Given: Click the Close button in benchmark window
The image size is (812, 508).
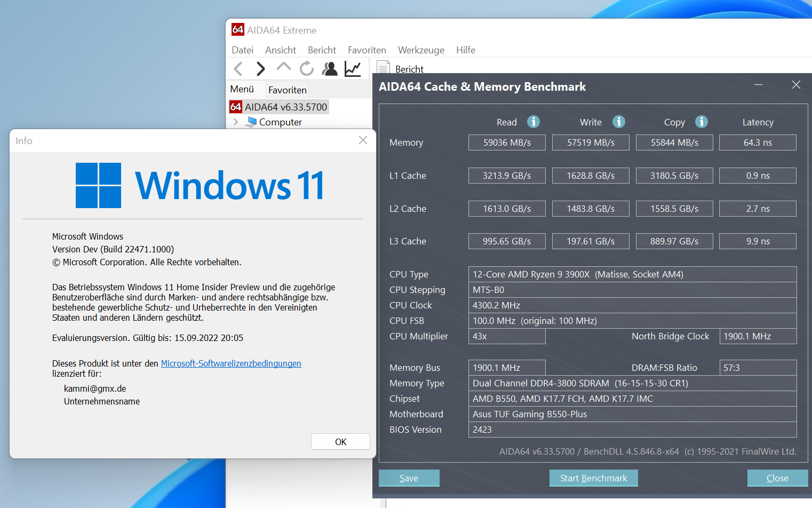Looking at the screenshot, I should coord(777,478).
